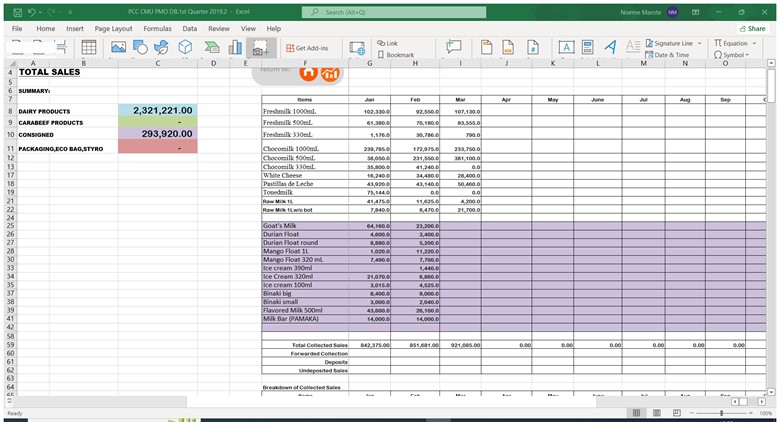The image size is (780, 422).
Task: Open the Data tab
Action: click(x=190, y=28)
